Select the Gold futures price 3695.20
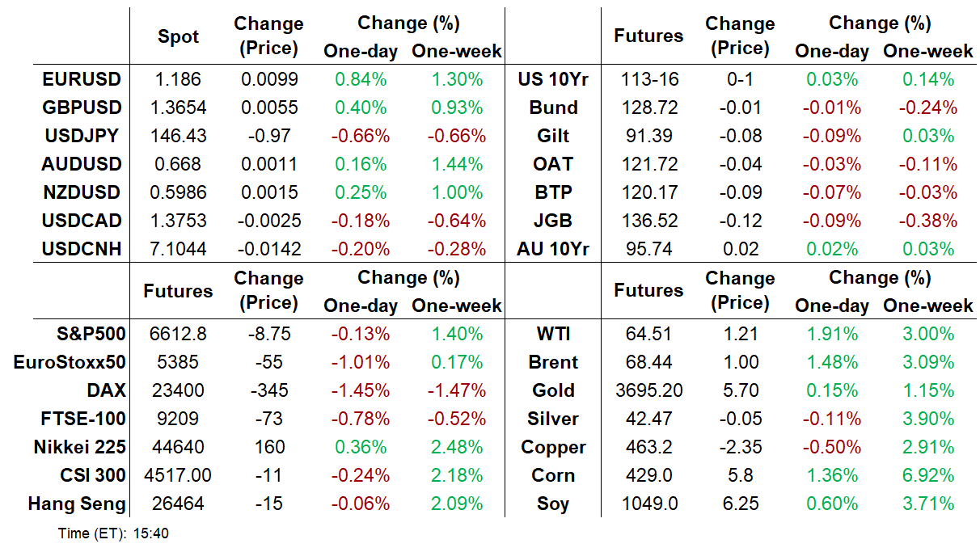The height and width of the screenshot is (548, 980). [649, 390]
